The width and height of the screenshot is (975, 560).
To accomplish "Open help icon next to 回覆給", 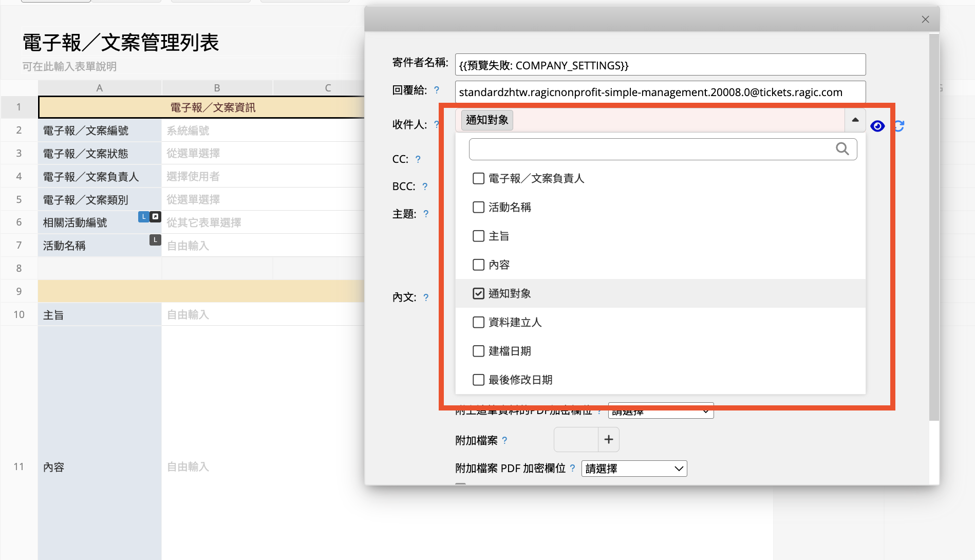I will pos(437,90).
